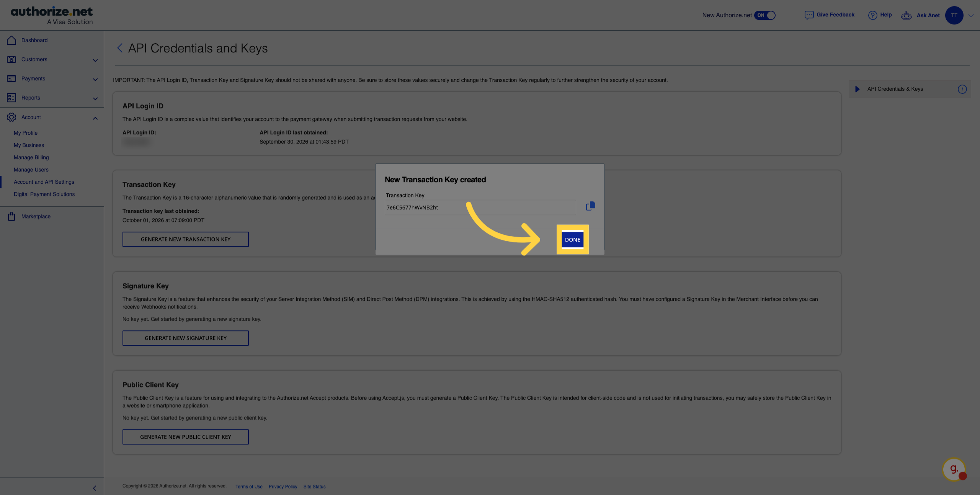Open the Privacy Policy link
The width and height of the screenshot is (980, 495).
coord(283,487)
